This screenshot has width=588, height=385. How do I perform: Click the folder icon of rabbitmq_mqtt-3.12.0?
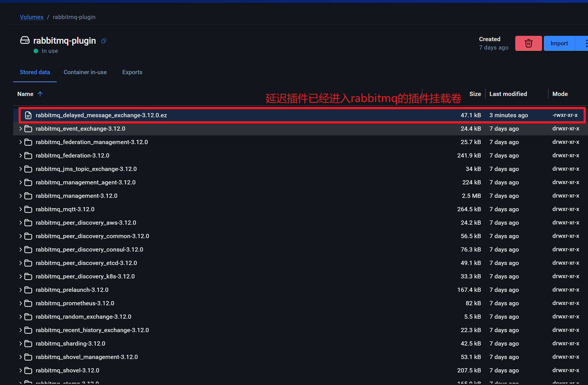[x=28, y=209]
